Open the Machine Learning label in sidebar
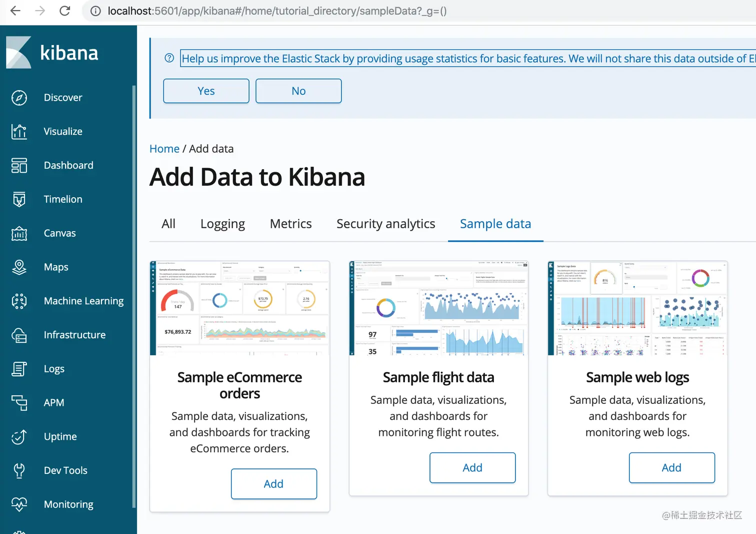This screenshot has height=534, width=756. point(84,301)
